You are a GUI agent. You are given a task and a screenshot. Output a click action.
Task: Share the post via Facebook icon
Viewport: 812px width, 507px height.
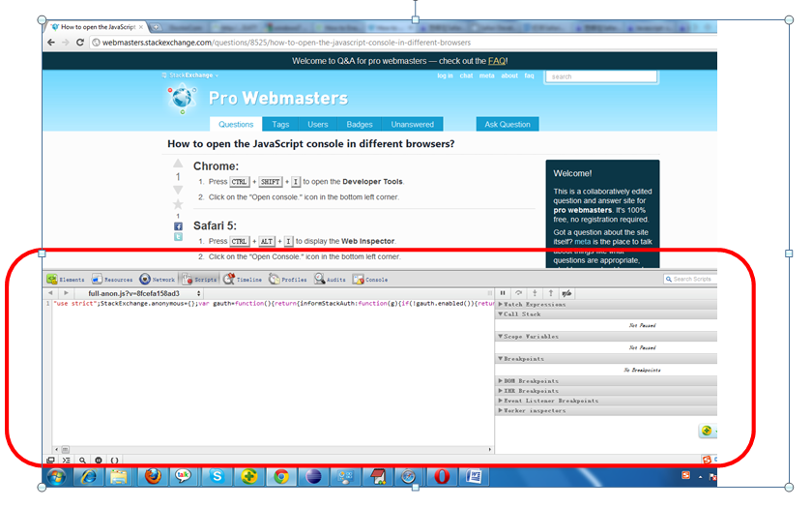point(178,226)
